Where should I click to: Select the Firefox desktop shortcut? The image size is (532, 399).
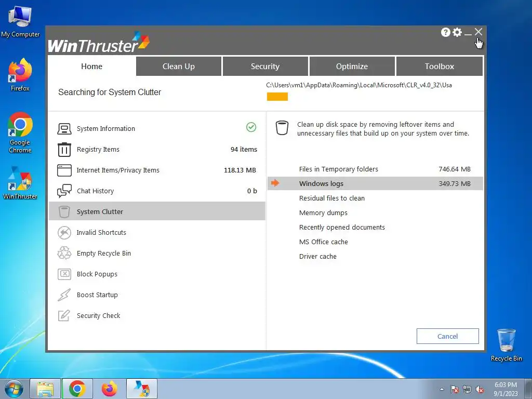tap(20, 75)
